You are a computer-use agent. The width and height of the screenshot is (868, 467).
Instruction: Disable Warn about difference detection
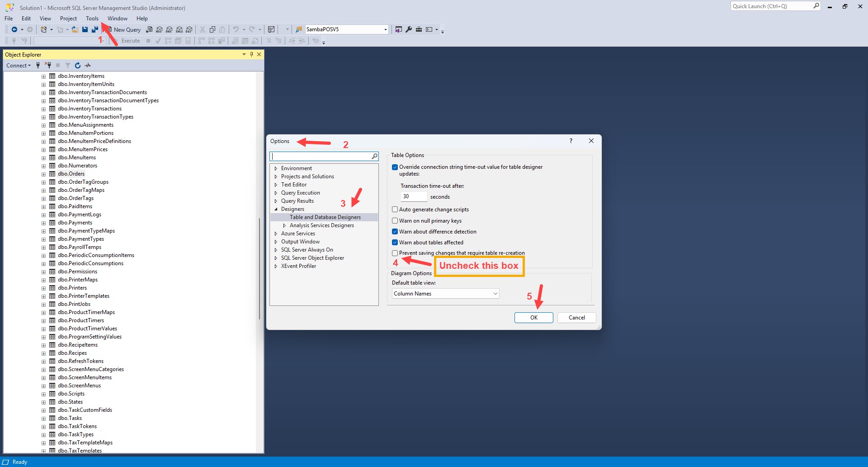pos(395,232)
